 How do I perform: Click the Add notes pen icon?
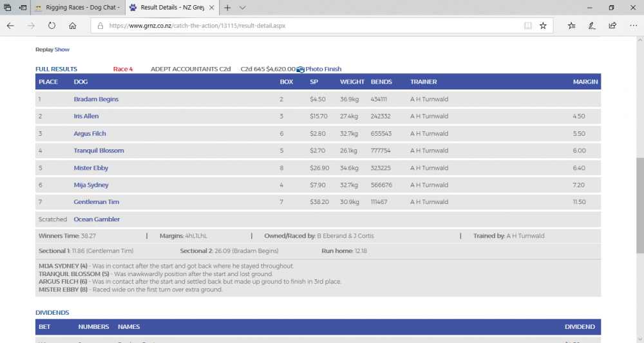tap(592, 26)
